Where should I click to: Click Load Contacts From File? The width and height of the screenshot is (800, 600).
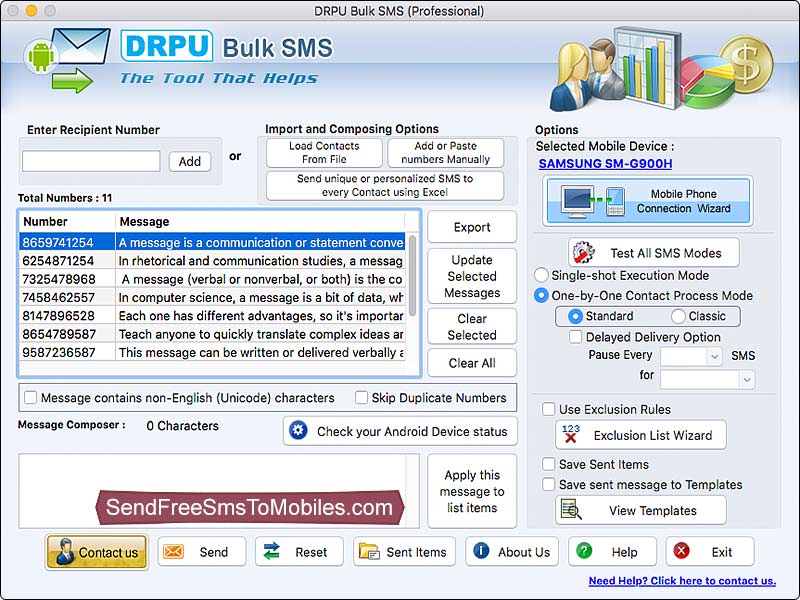pos(323,152)
